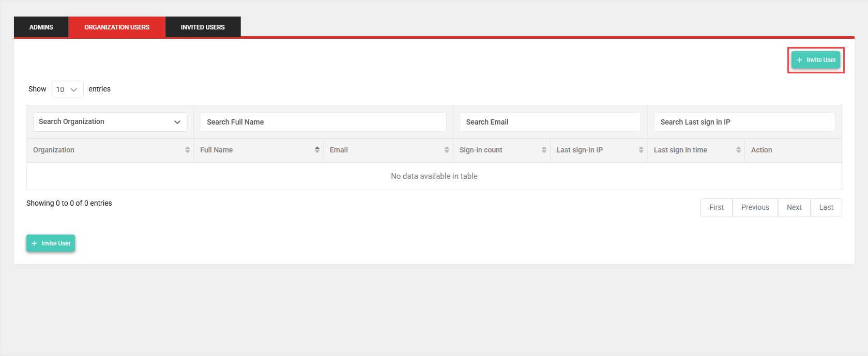Viewport: 868px width, 356px height.
Task: Switch to the Admins tab
Action: (41, 27)
